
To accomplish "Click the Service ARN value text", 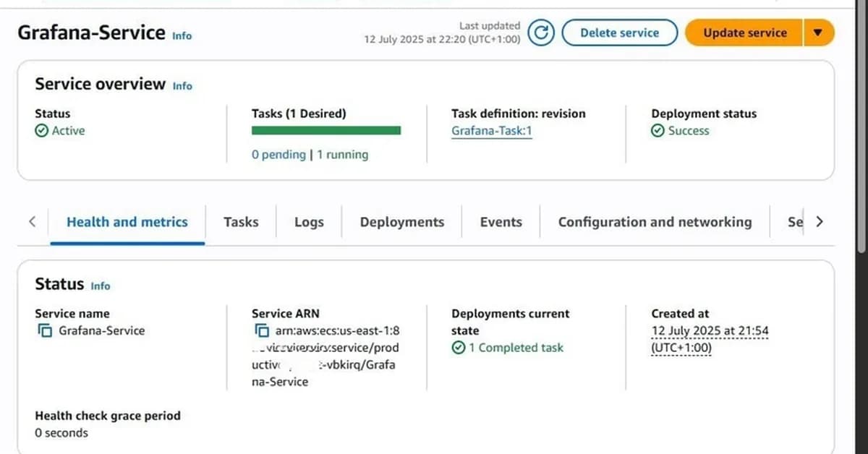I will 325,356.
